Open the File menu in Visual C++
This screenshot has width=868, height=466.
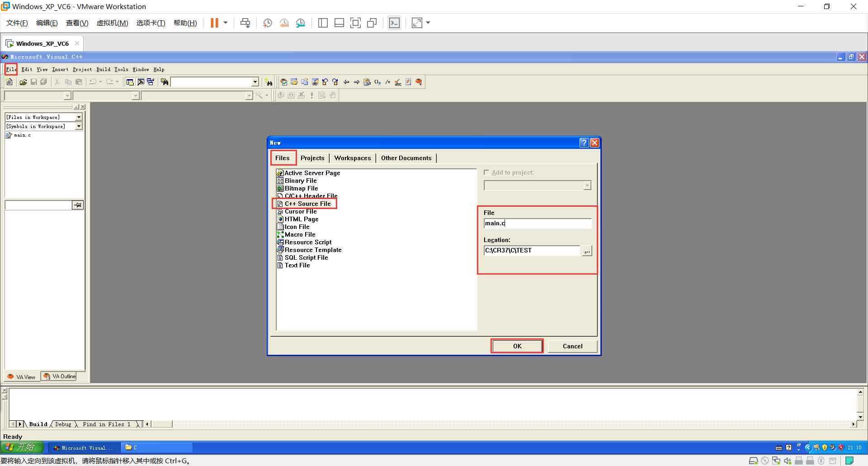[x=11, y=69]
